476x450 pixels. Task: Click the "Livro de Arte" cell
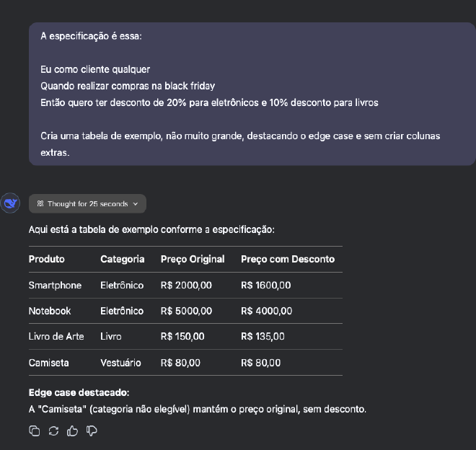tap(56, 337)
